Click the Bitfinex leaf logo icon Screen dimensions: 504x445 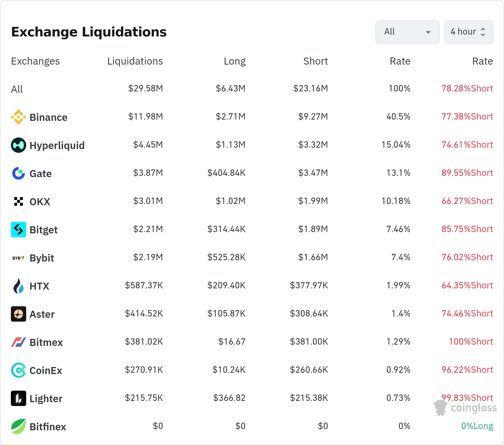pyautogui.click(x=19, y=426)
